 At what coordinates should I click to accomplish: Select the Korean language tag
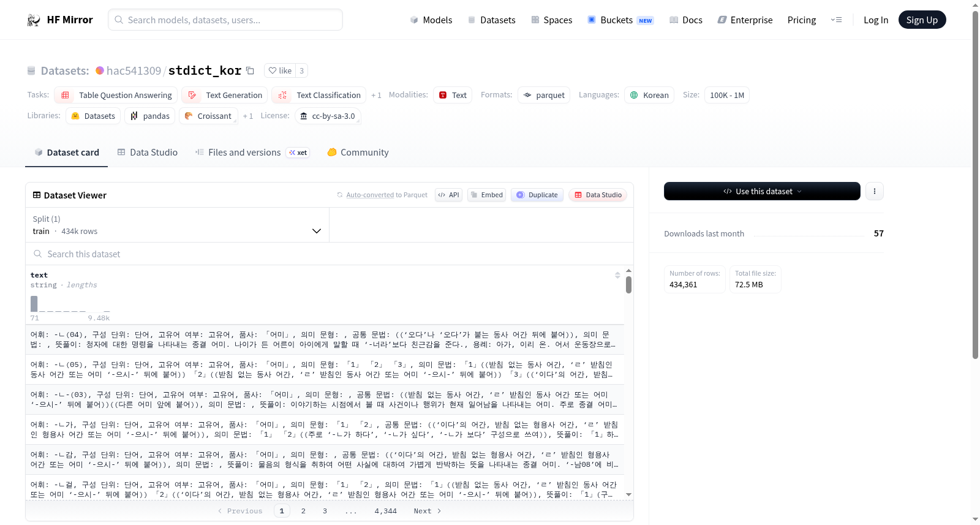click(x=649, y=95)
